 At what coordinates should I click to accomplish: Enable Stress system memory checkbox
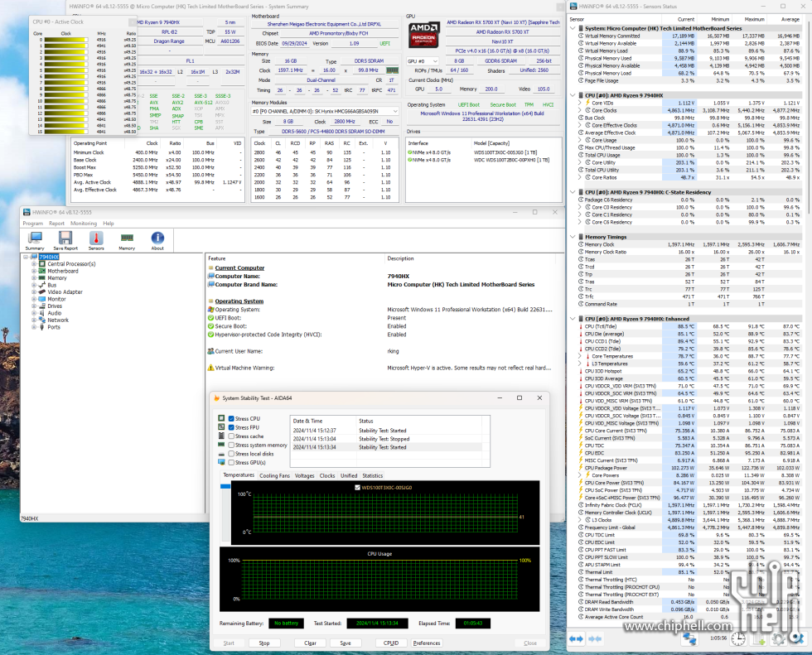231,445
